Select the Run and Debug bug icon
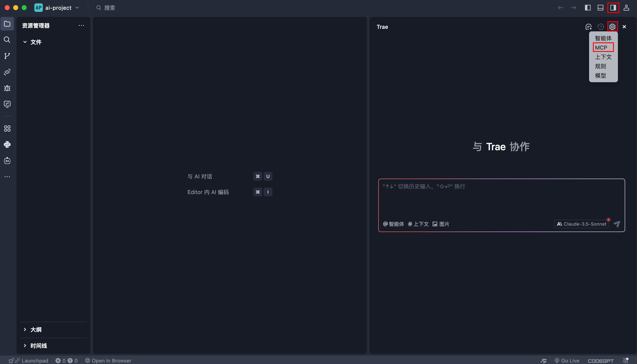The height and width of the screenshot is (364, 637). [7, 88]
